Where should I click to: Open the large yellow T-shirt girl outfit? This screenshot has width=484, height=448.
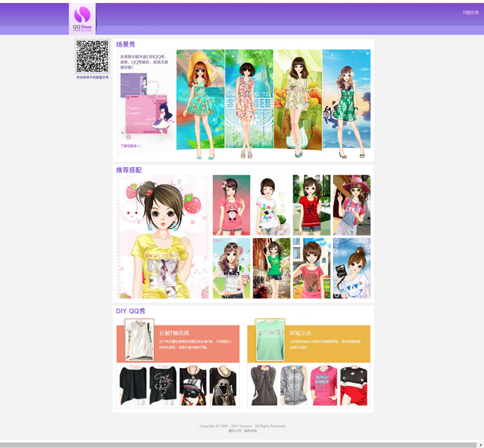163,237
